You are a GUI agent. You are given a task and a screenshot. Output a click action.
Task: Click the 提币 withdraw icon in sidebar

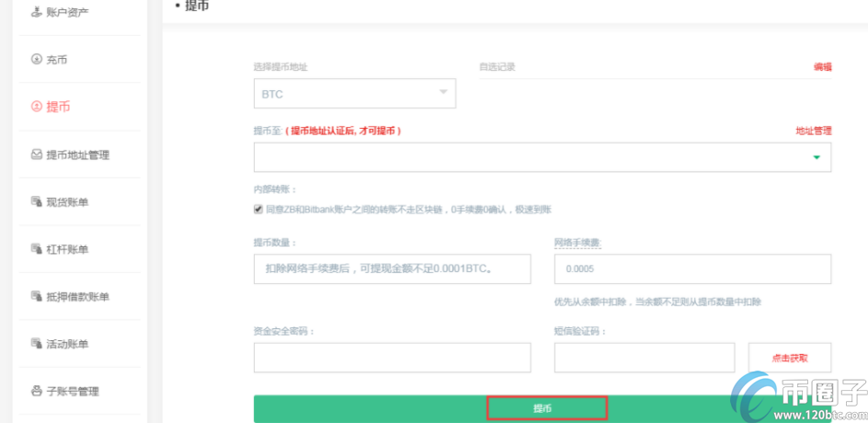pyautogui.click(x=37, y=107)
